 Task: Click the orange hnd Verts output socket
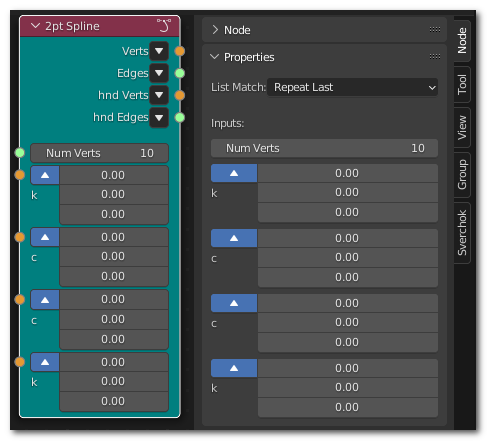180,95
